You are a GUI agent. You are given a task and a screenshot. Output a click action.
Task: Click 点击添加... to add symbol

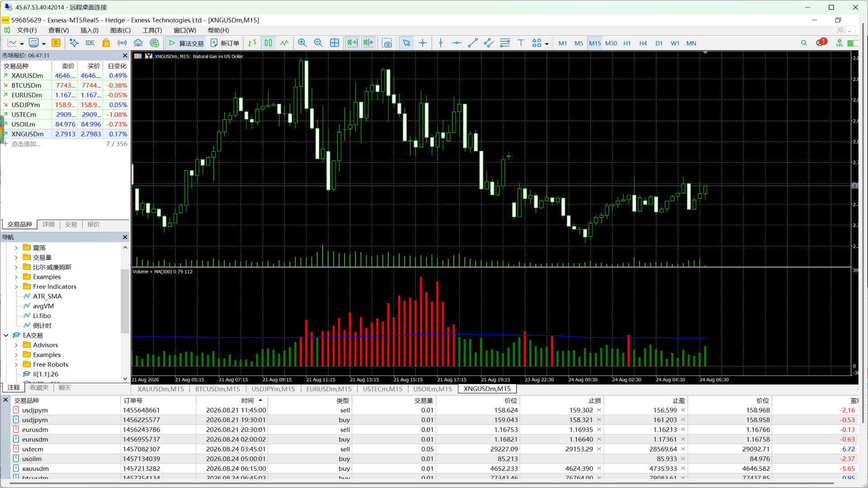[x=26, y=144]
